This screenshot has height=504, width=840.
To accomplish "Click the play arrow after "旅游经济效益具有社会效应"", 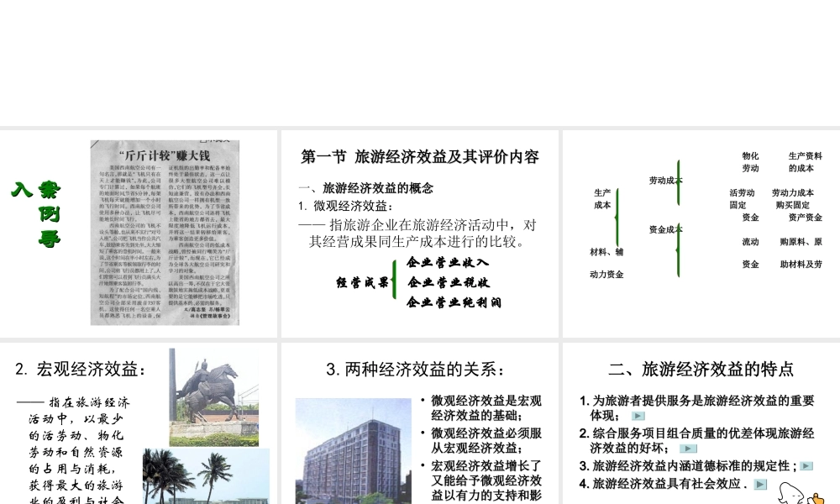I will pos(760,484).
